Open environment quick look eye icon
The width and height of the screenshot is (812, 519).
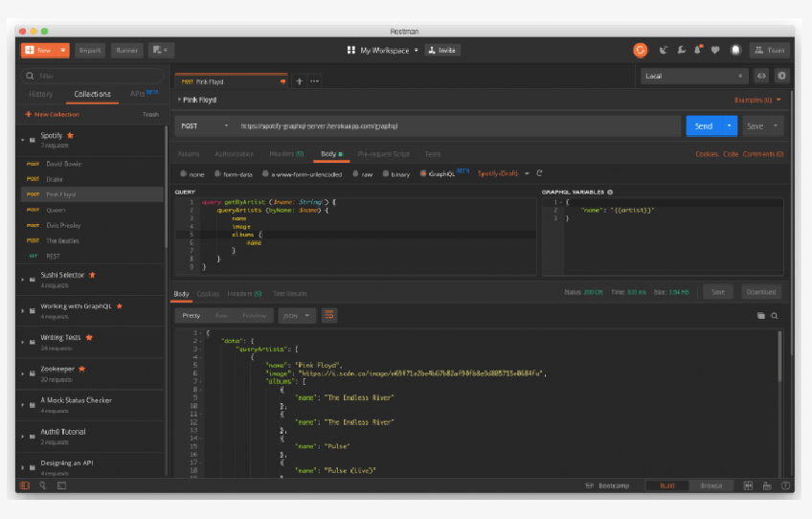[x=762, y=76]
